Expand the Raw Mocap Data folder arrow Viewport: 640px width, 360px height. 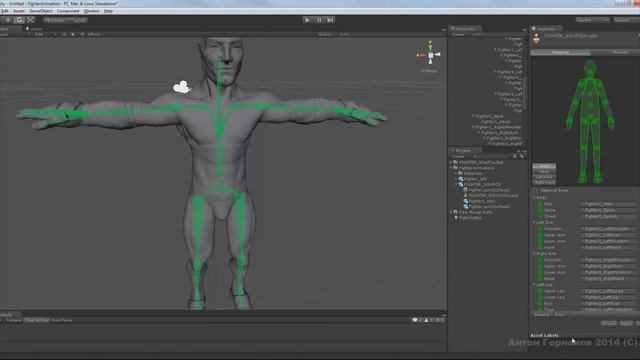tap(451, 212)
